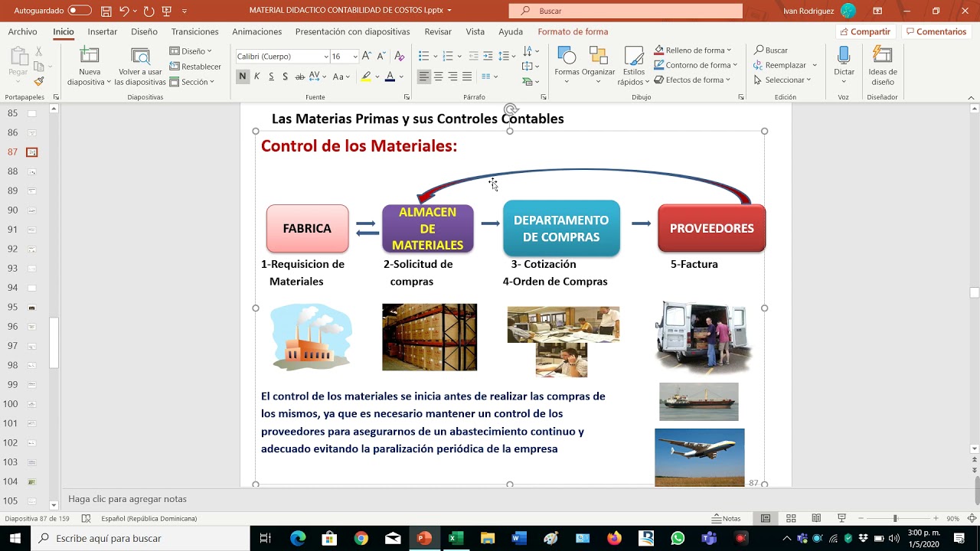The height and width of the screenshot is (551, 980).
Task: Open Excel from the taskbar
Action: point(456,538)
